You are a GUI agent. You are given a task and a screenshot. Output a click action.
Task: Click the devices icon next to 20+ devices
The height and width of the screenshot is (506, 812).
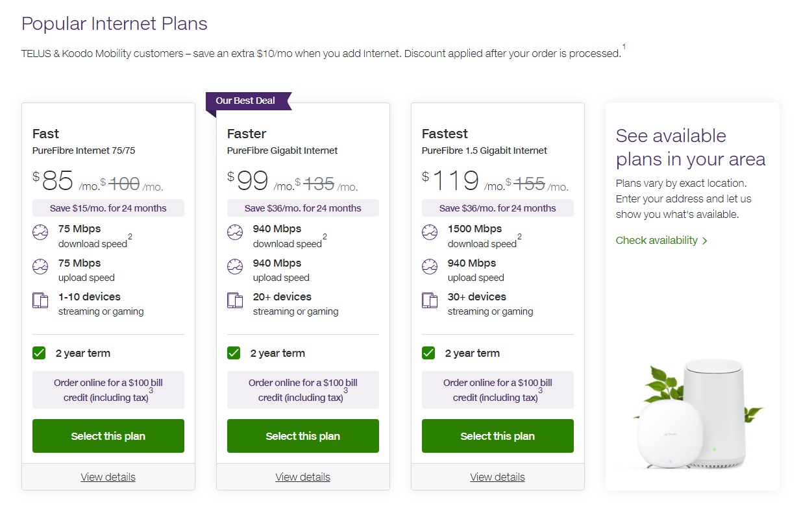[x=235, y=300]
